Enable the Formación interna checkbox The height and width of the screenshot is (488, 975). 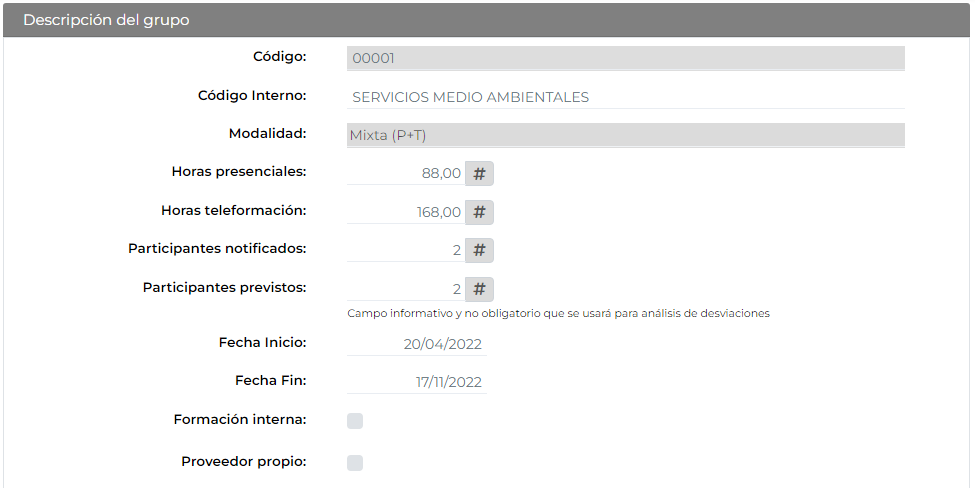355,421
